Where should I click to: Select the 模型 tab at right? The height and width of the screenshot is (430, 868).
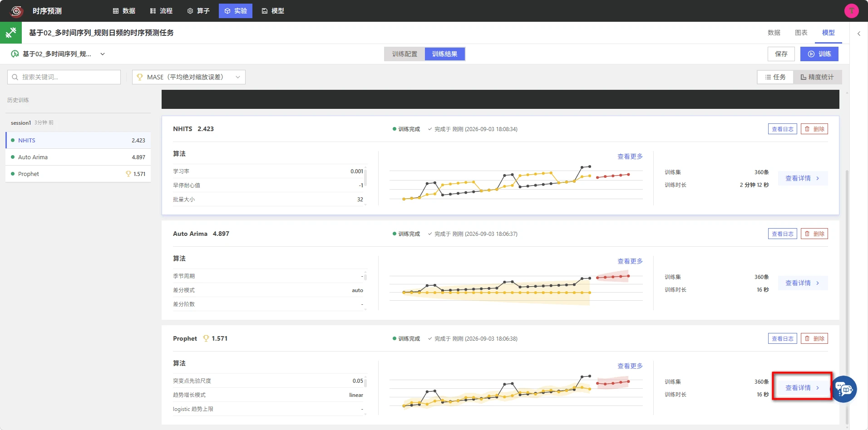tap(829, 33)
